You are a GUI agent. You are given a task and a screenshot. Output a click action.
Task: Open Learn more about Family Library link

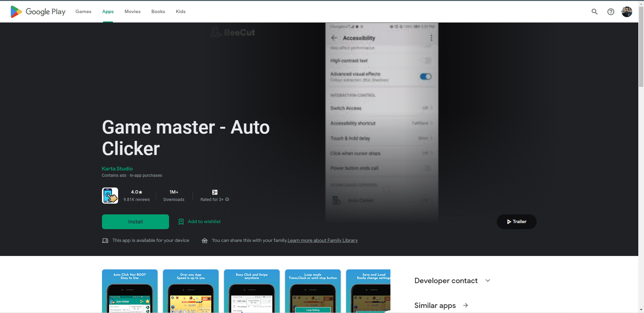pyautogui.click(x=323, y=240)
